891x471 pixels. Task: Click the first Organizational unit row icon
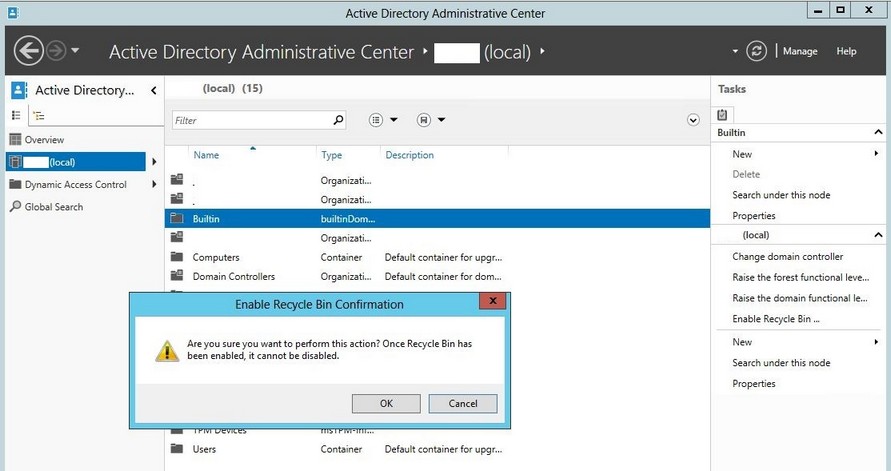tap(177, 180)
